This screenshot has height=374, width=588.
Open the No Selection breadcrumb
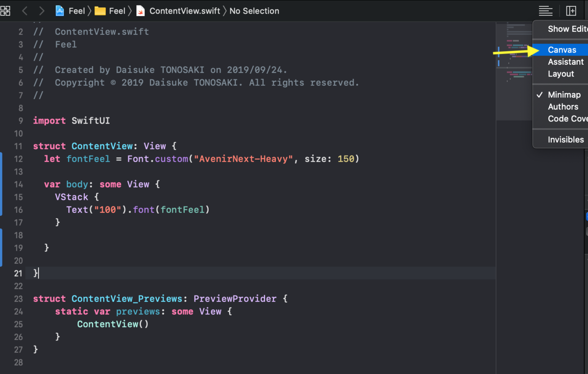tap(254, 11)
